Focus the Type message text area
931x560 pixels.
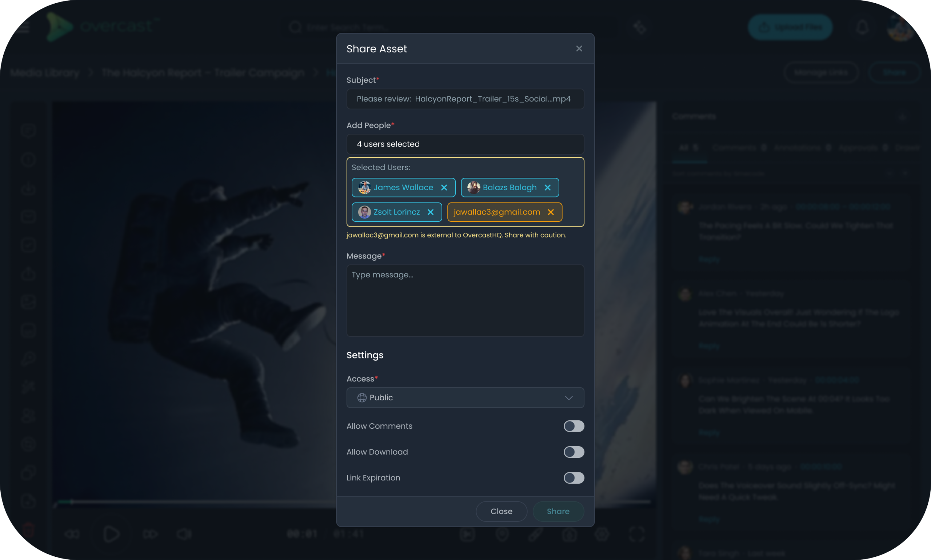[465, 301]
